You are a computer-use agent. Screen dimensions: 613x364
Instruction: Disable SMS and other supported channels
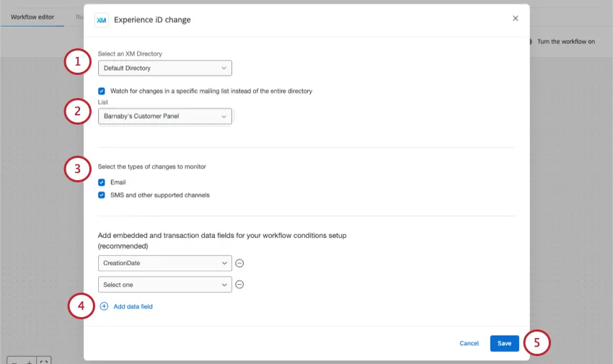tap(102, 195)
